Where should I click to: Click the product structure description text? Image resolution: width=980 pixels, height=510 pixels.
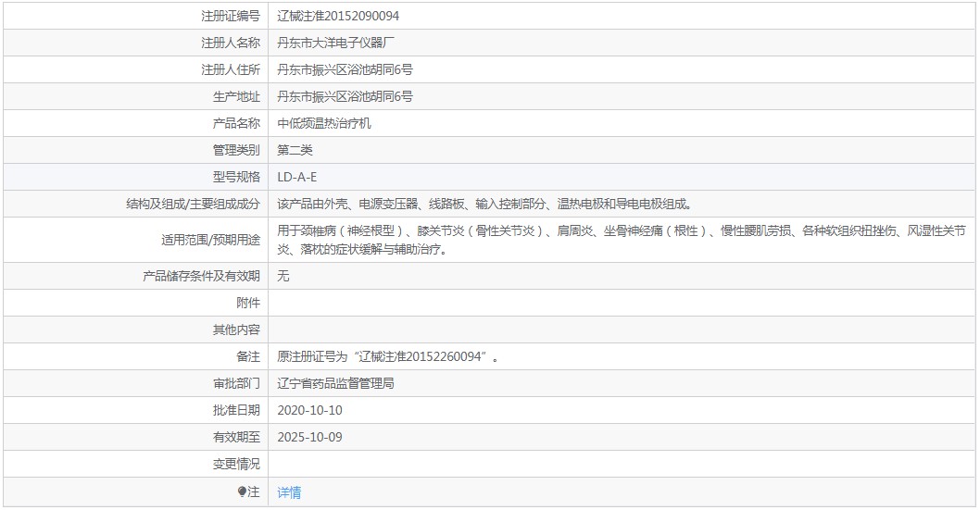click(x=485, y=205)
